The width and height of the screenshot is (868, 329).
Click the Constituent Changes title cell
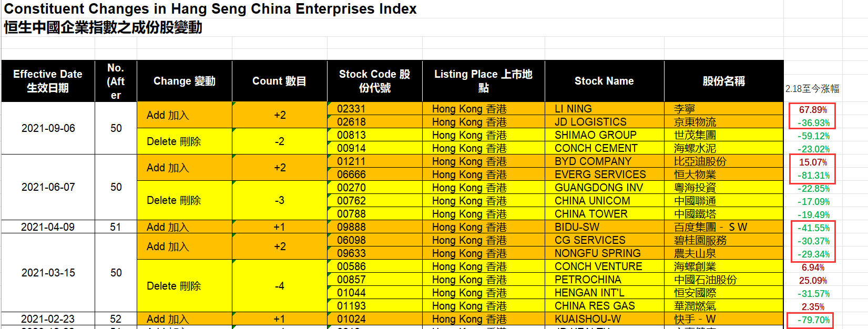point(210,9)
